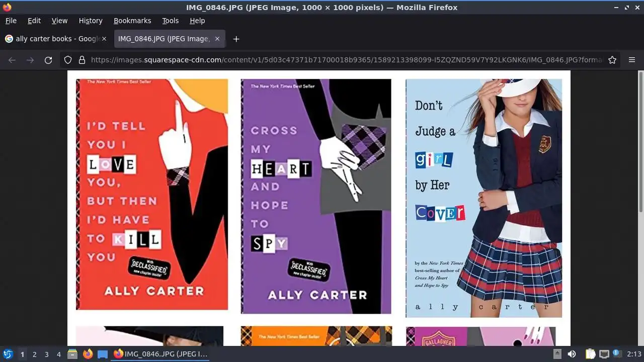Open tracking protection shield info
Viewport: 644px width, 362px height.
pos(68,60)
